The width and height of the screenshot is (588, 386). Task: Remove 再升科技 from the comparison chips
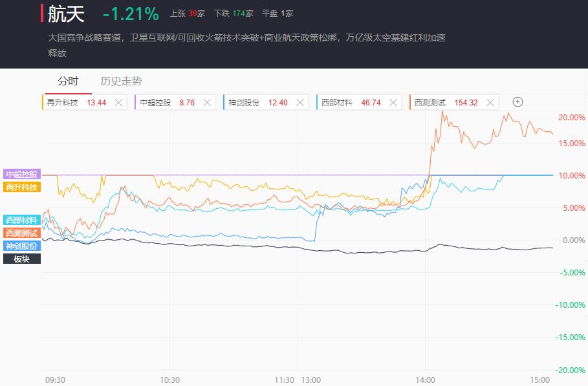[118, 102]
